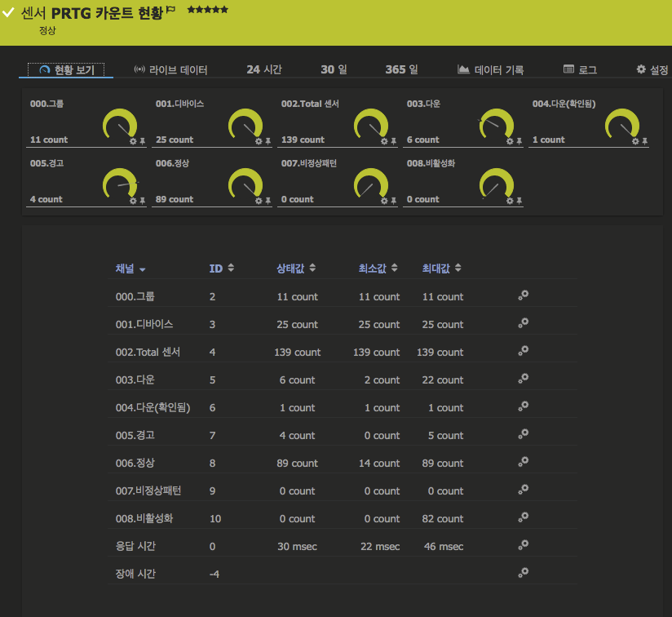The height and width of the screenshot is (617, 672).
Task: Select 003.다운 channel name in table
Action: click(135, 380)
